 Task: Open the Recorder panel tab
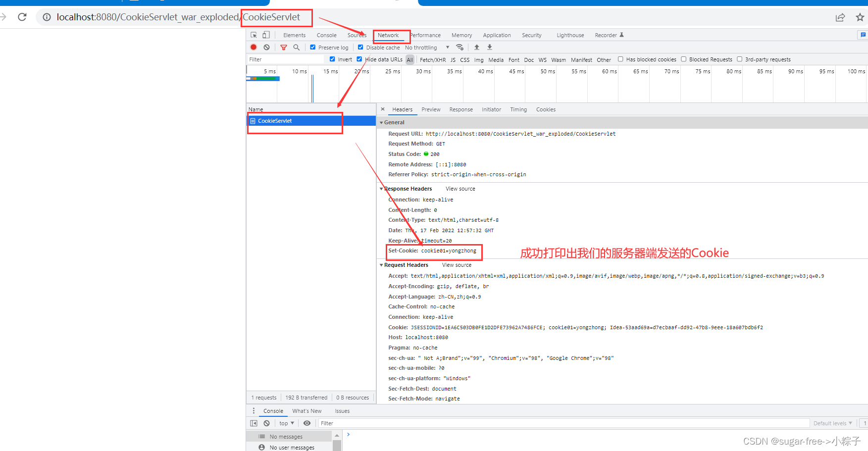click(x=609, y=35)
